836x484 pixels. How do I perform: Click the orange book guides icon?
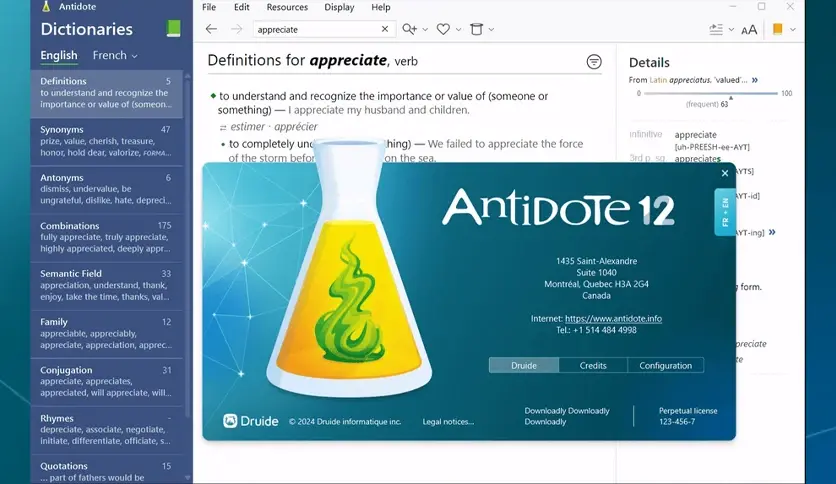coord(777,29)
